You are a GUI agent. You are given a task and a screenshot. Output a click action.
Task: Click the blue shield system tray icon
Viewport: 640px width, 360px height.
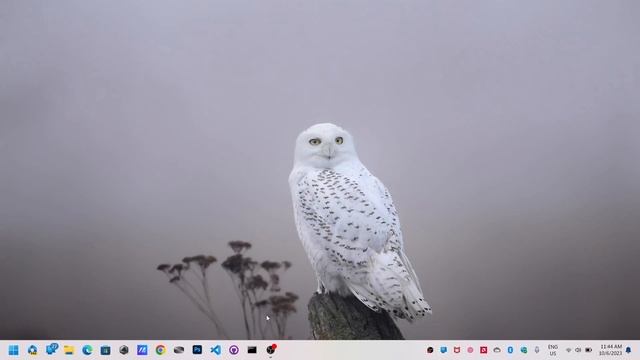[x=443, y=350]
